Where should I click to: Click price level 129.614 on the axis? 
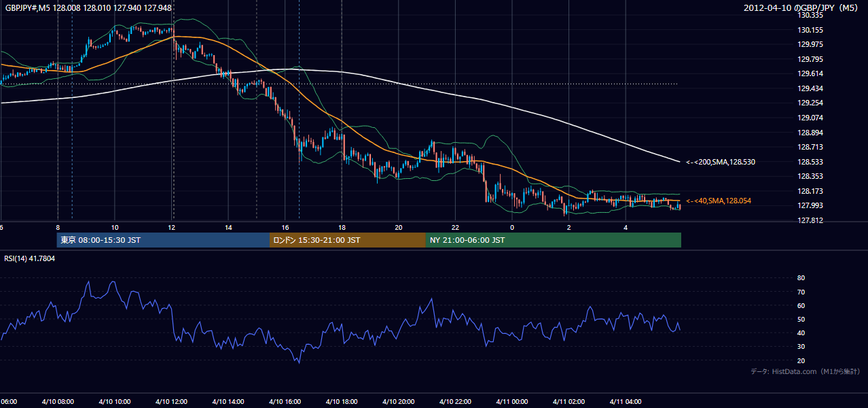pyautogui.click(x=810, y=73)
